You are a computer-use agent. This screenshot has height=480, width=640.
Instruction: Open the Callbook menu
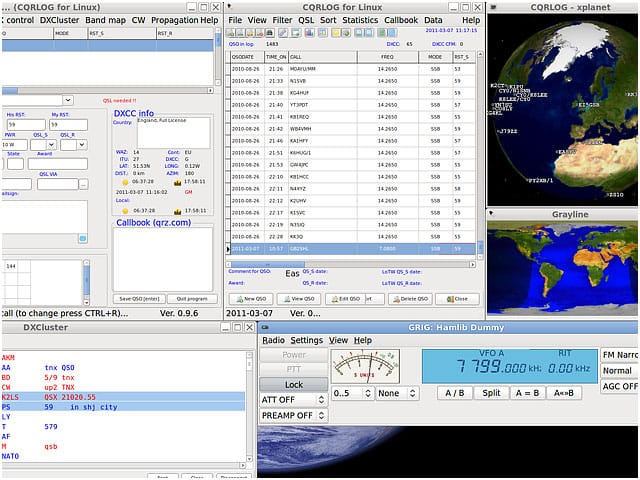401,20
